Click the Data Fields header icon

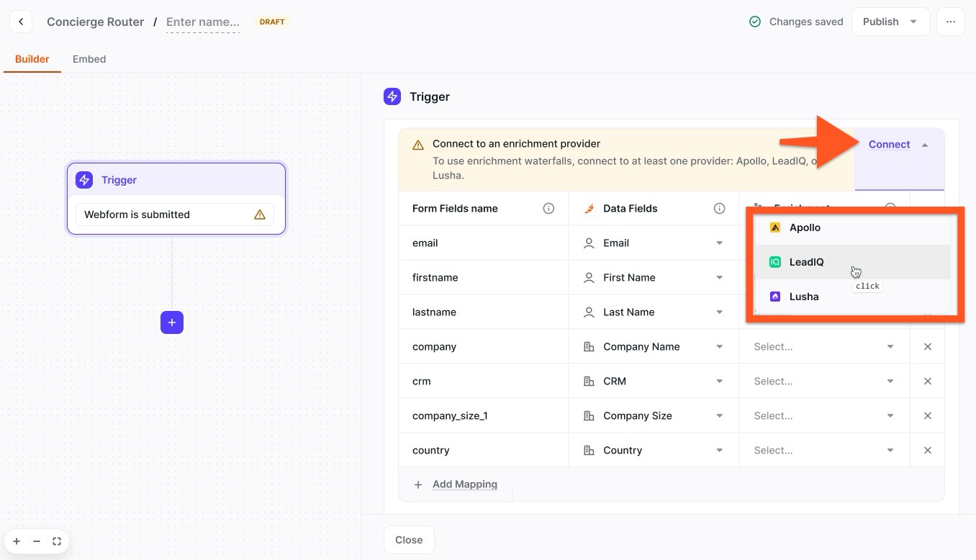589,209
